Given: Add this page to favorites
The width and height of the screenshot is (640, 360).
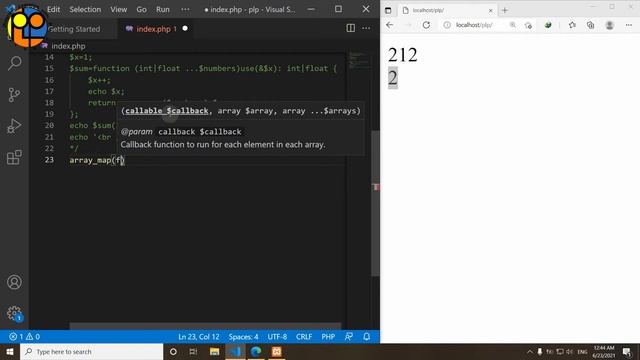Looking at the screenshot, I should [x=528, y=25].
